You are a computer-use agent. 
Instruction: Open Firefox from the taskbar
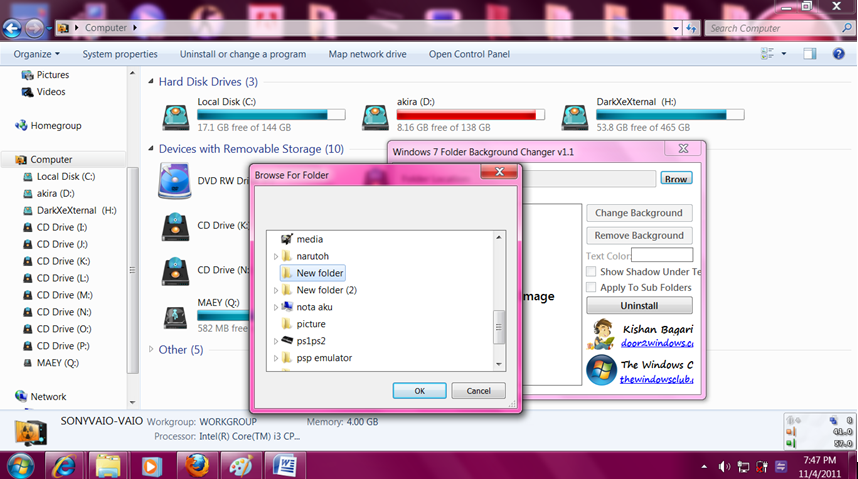coord(196,466)
